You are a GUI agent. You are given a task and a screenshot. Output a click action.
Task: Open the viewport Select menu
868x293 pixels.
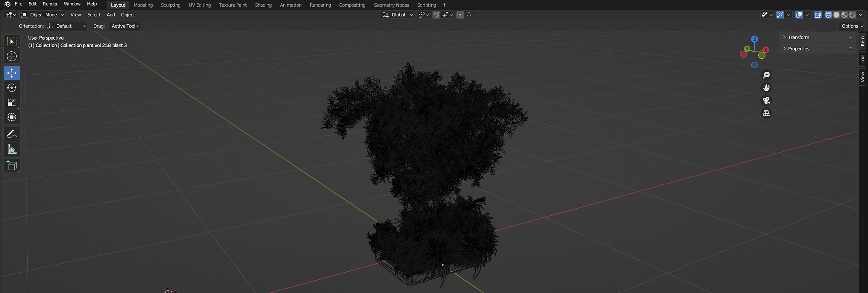pyautogui.click(x=94, y=15)
